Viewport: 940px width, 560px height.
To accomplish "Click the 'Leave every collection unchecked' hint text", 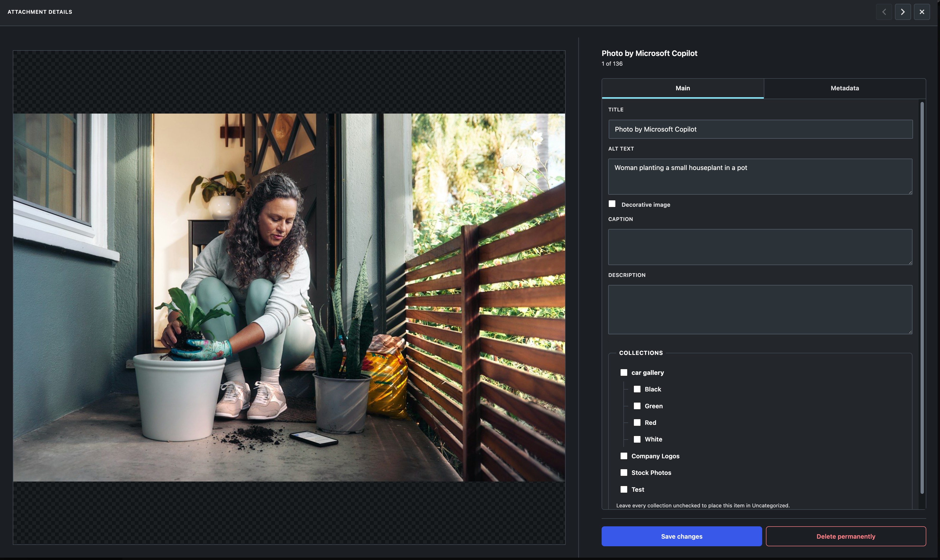I will click(x=703, y=506).
